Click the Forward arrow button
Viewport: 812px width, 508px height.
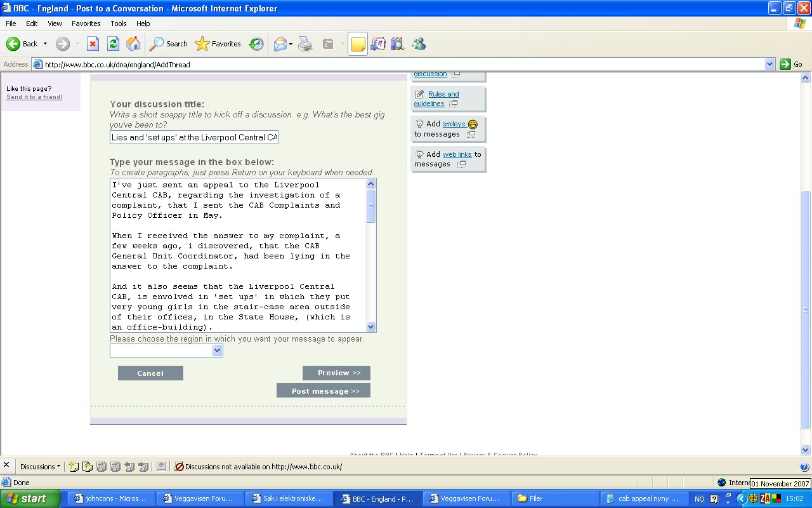(x=62, y=44)
